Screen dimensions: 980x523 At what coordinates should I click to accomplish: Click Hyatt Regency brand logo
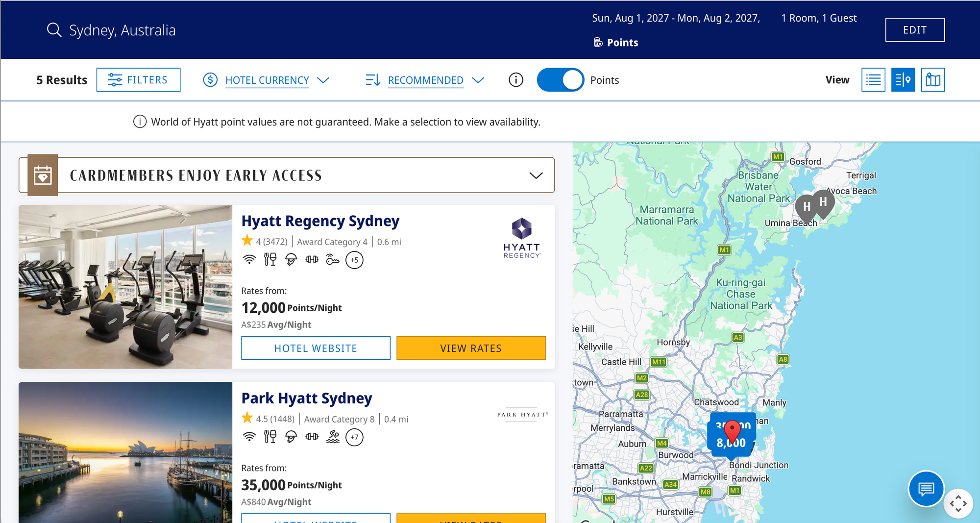coord(522,238)
